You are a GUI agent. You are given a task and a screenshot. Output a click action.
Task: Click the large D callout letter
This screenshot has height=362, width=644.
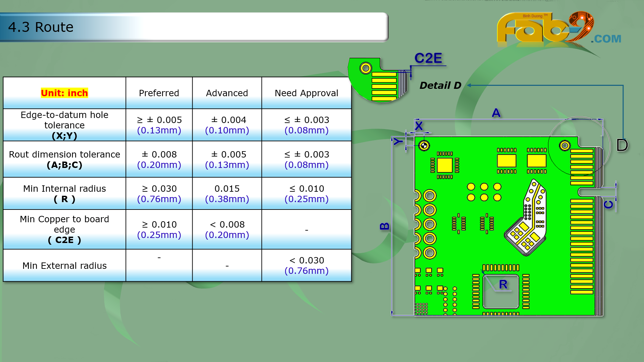(x=622, y=145)
